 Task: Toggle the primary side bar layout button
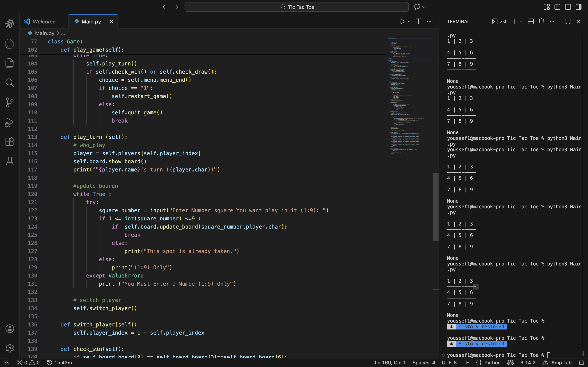click(x=557, y=7)
